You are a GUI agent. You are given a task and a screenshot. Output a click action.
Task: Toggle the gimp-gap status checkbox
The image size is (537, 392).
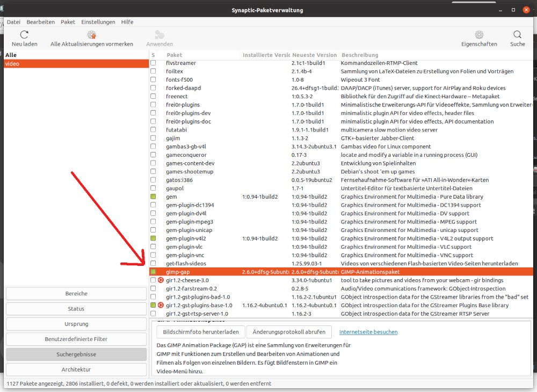click(x=153, y=272)
